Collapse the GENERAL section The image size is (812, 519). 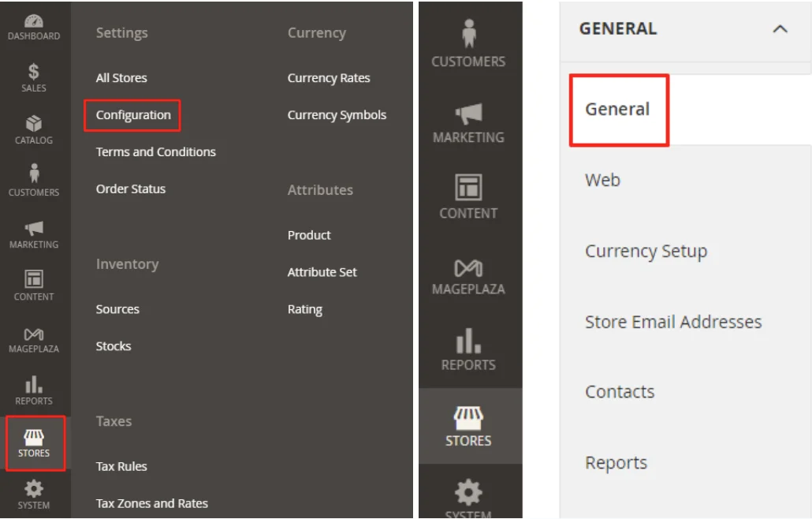[780, 28]
